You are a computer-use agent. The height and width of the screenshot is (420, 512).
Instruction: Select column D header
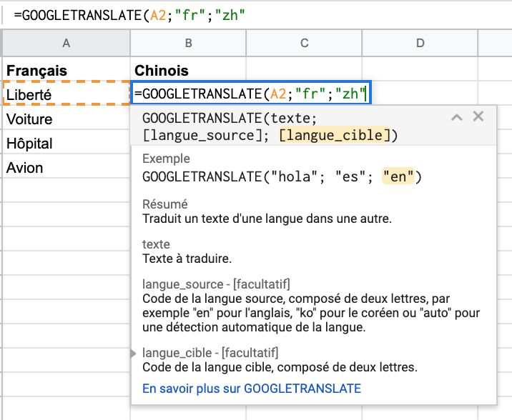[x=420, y=43]
